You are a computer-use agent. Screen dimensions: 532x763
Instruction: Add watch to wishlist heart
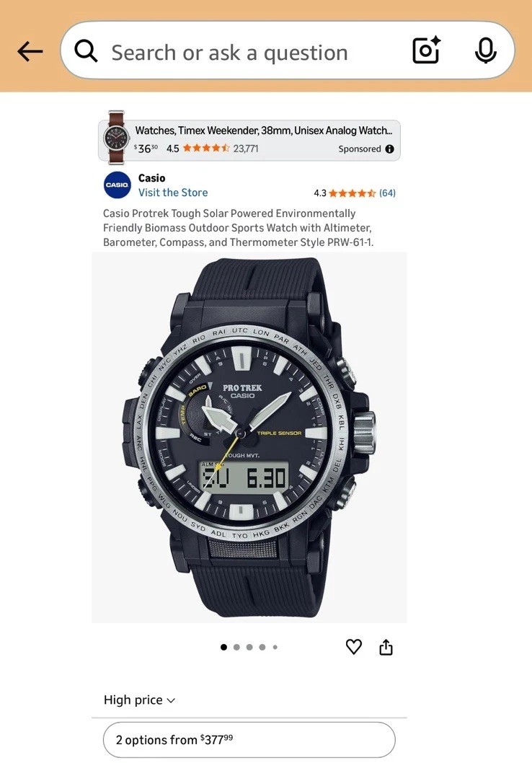click(x=353, y=647)
